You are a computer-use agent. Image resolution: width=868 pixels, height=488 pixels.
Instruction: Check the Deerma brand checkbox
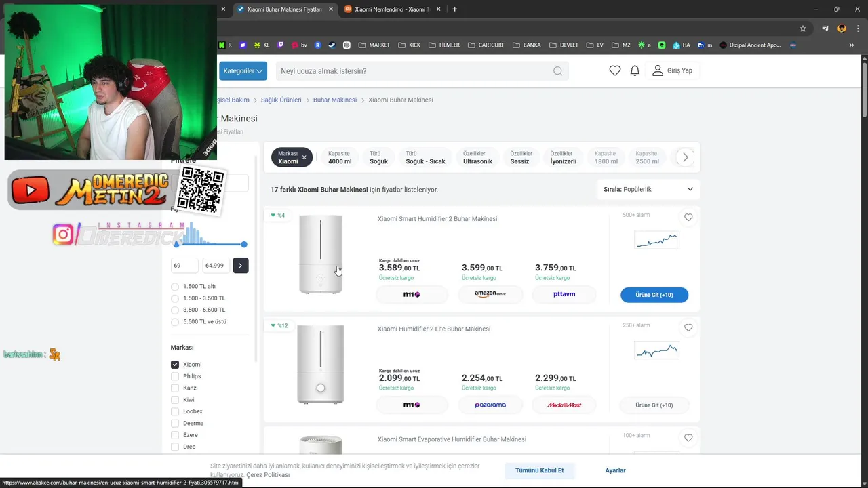[x=175, y=424]
